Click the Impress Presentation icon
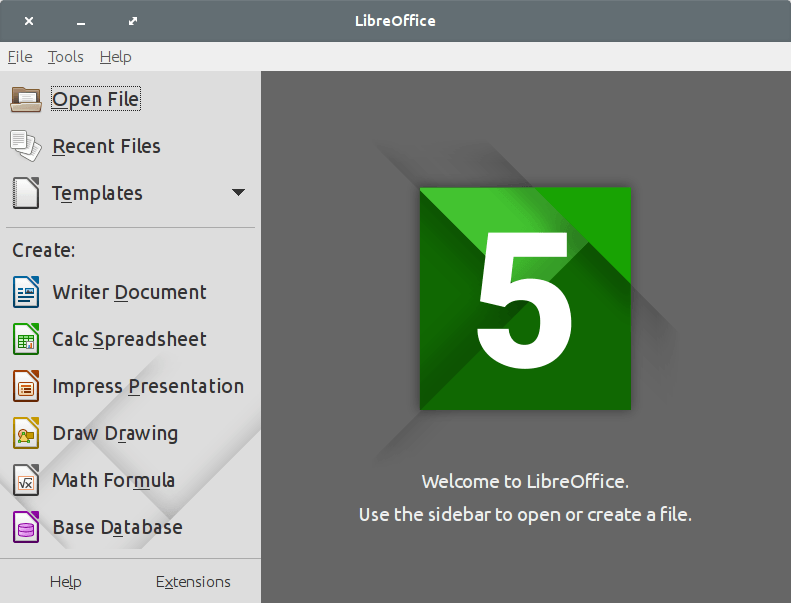The width and height of the screenshot is (791, 603). pos(26,386)
